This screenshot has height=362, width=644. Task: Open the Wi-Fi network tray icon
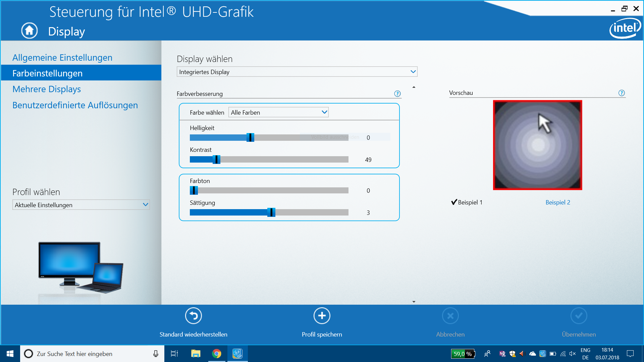[x=563, y=354]
